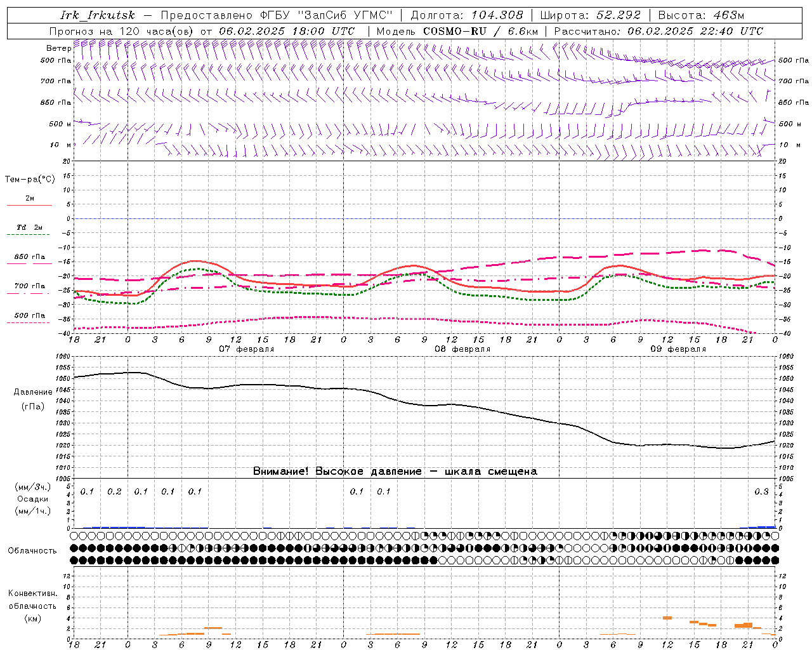This screenshot has width=812, height=650.
Task: Click the date label "08 февраля"
Action: point(462,349)
